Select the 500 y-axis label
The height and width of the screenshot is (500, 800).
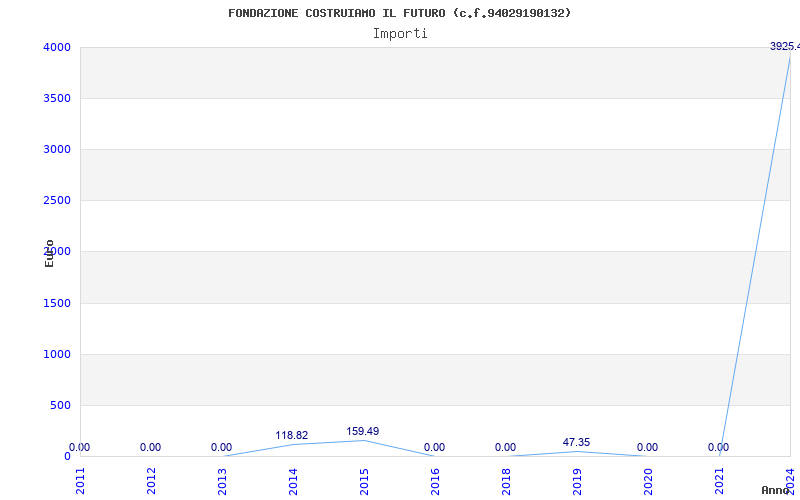[x=60, y=406]
